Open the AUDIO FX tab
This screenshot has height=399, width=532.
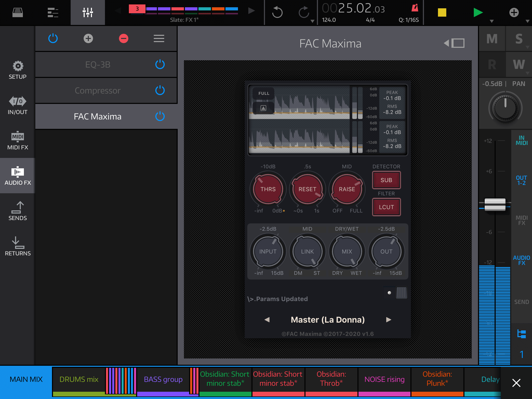18,176
